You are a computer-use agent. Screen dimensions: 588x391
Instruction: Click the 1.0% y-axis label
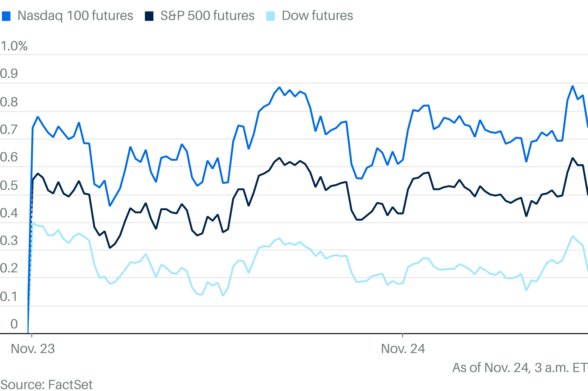[14, 46]
